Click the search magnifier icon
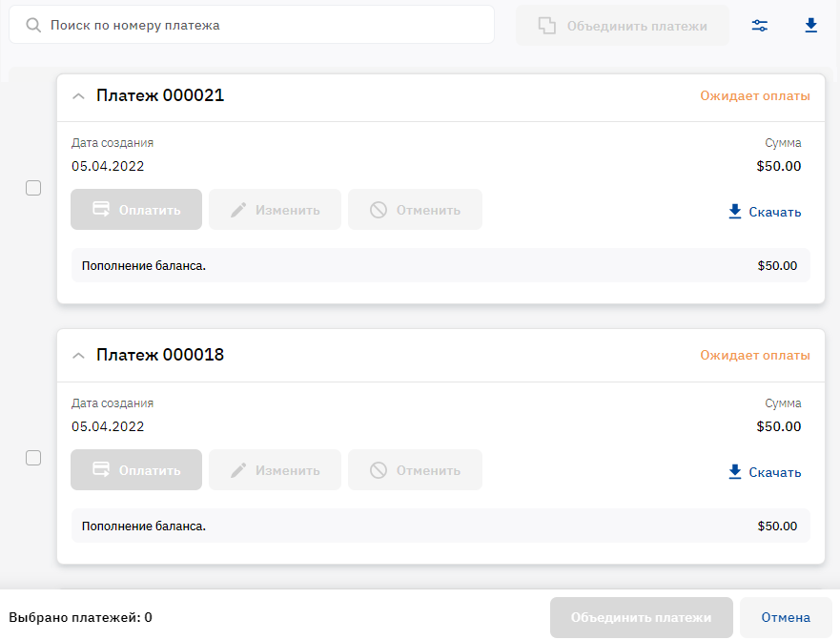Screen dimensions: 840x640 pos(33,25)
